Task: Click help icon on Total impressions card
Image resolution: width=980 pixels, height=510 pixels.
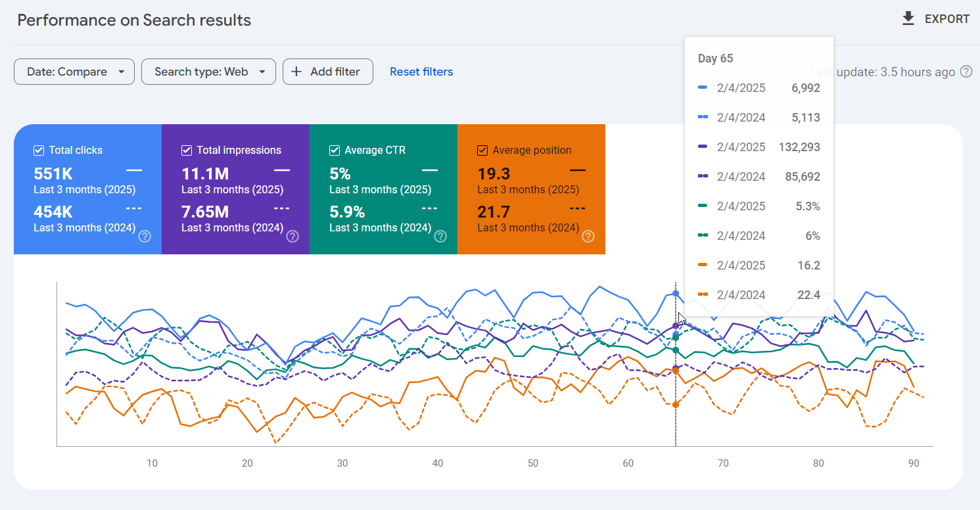Action: click(x=292, y=236)
